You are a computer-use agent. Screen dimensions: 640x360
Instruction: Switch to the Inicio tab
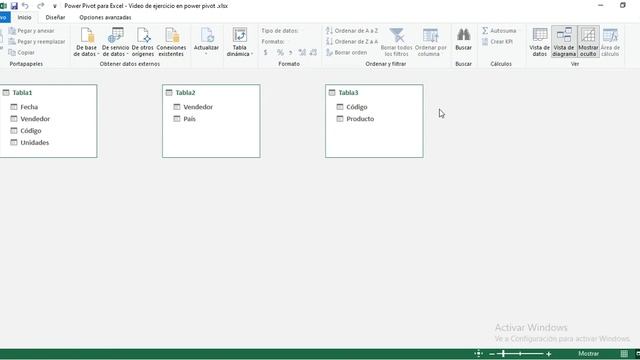[24, 18]
